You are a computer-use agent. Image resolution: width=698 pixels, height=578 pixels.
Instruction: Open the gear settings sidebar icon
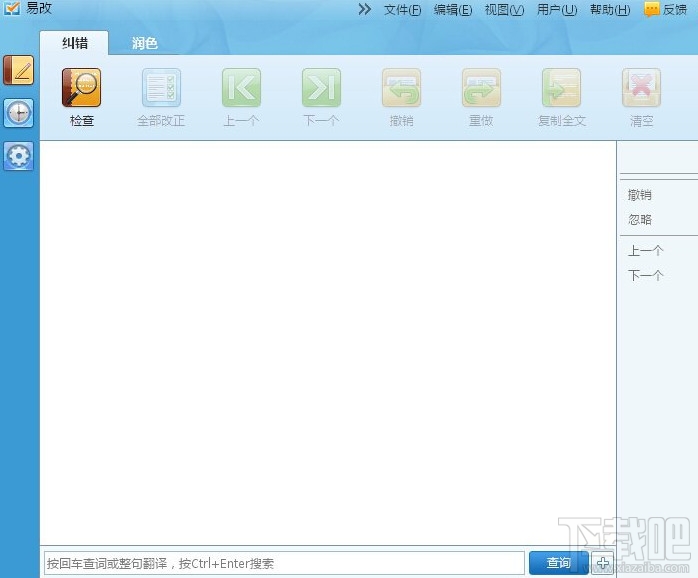click(x=19, y=156)
